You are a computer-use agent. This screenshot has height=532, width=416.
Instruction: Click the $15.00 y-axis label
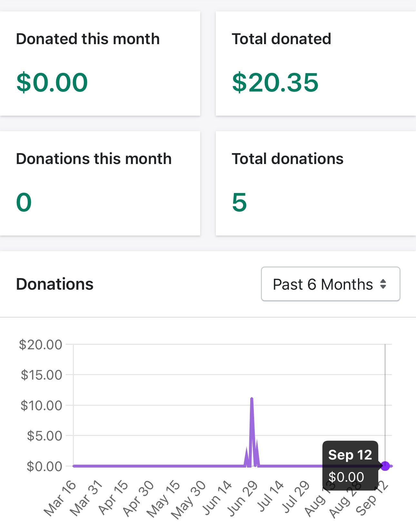tap(41, 375)
